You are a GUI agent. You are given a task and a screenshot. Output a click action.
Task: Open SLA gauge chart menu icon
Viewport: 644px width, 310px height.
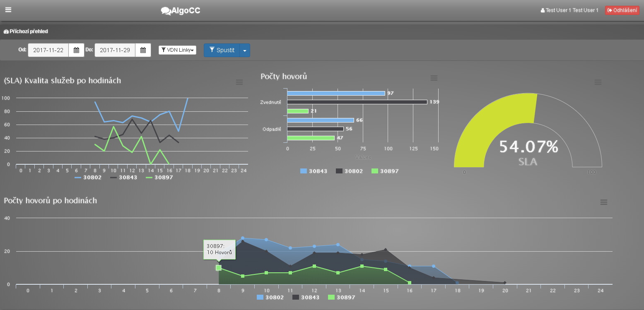[x=598, y=82]
